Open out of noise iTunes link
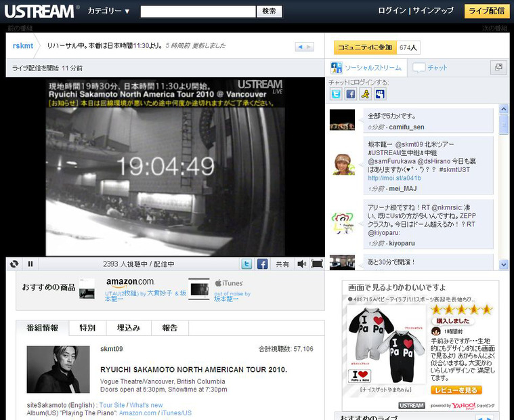 232,297
